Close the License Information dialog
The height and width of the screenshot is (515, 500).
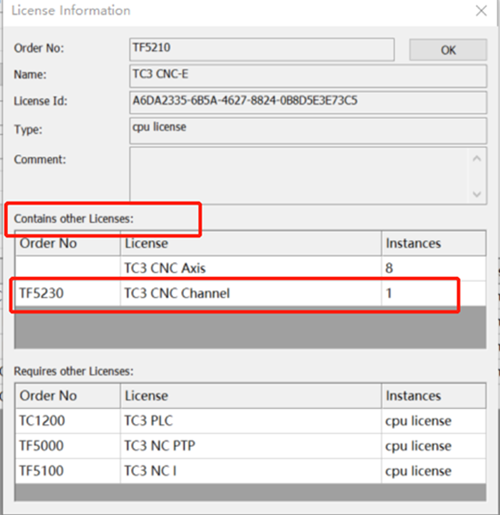point(481,11)
